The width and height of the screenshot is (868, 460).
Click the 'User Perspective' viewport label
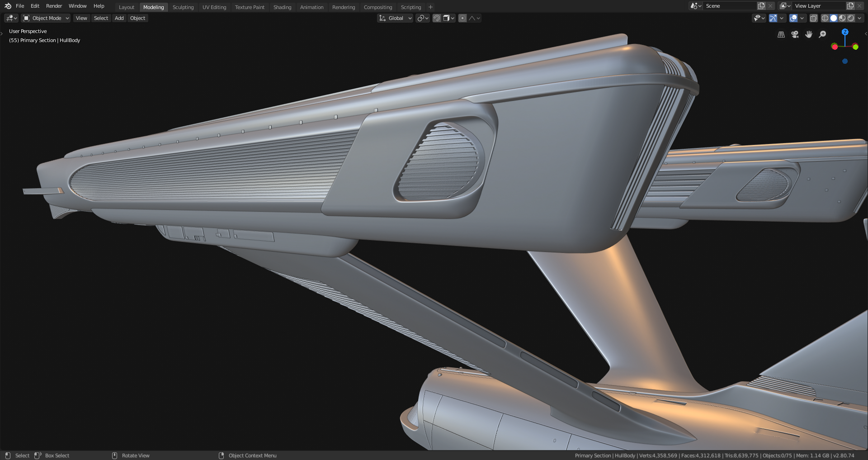point(28,31)
